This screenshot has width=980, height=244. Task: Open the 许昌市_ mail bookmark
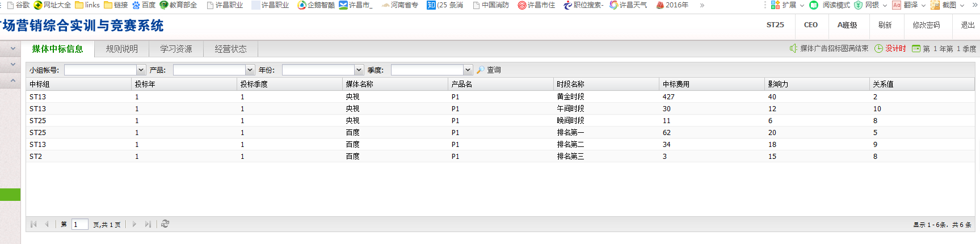coord(356,5)
